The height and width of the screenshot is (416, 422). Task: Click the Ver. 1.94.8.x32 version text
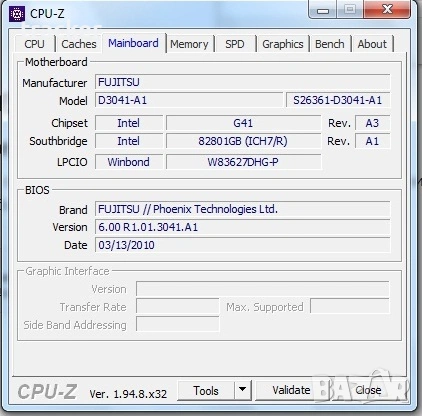coord(128,394)
